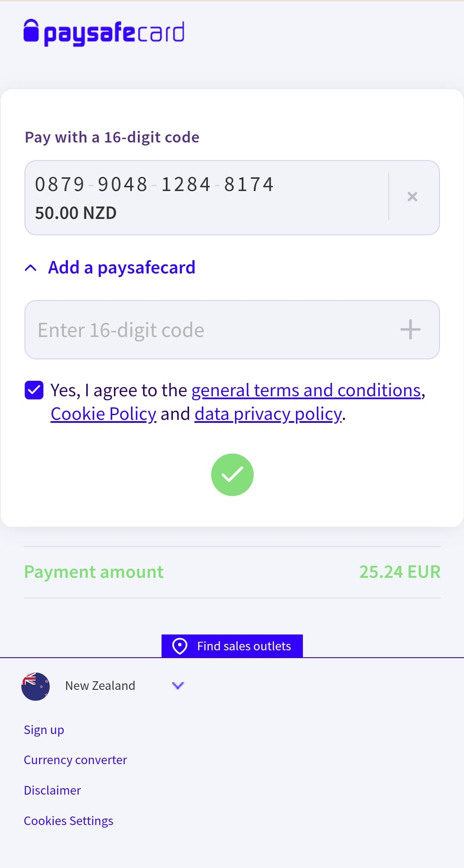Open the Disclaimer footer link
Image resolution: width=464 pixels, height=868 pixels.
pos(52,790)
